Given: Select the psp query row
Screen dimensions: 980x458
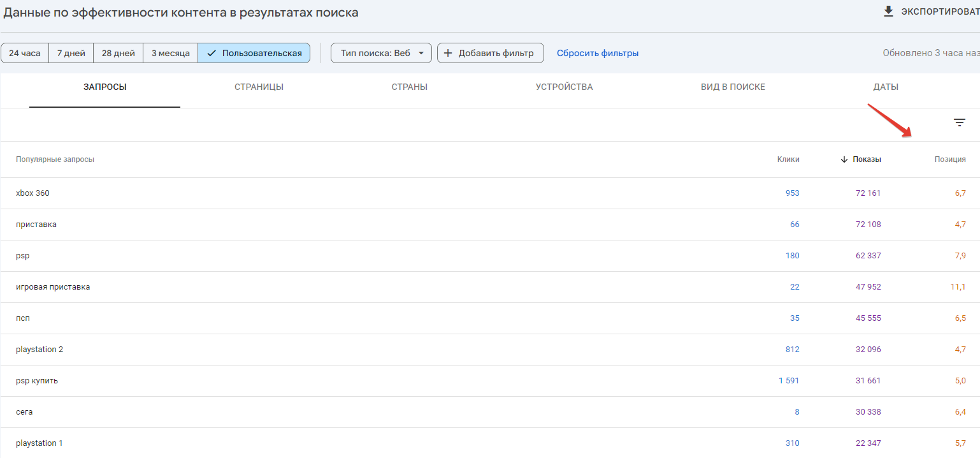Looking at the screenshot, I should (x=490, y=256).
